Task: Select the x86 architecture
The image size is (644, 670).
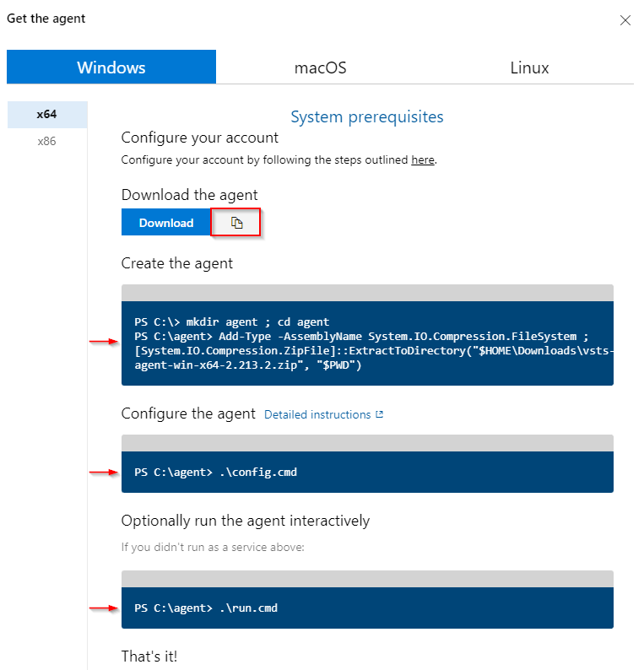Action: [x=47, y=141]
